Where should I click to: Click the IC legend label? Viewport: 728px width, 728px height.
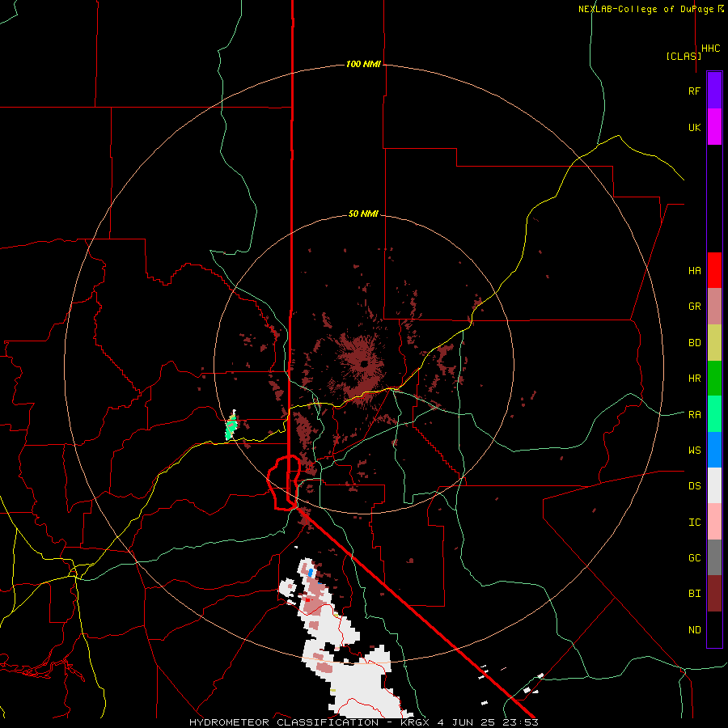click(694, 523)
